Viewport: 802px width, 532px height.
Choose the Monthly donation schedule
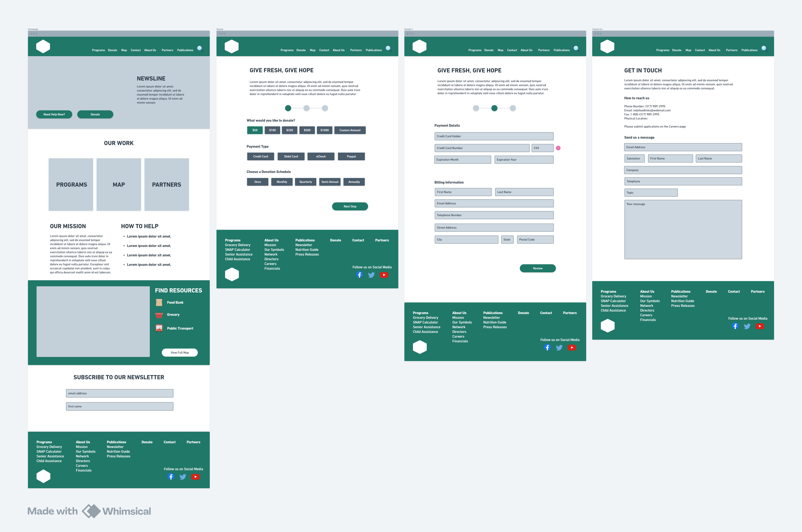coord(282,182)
